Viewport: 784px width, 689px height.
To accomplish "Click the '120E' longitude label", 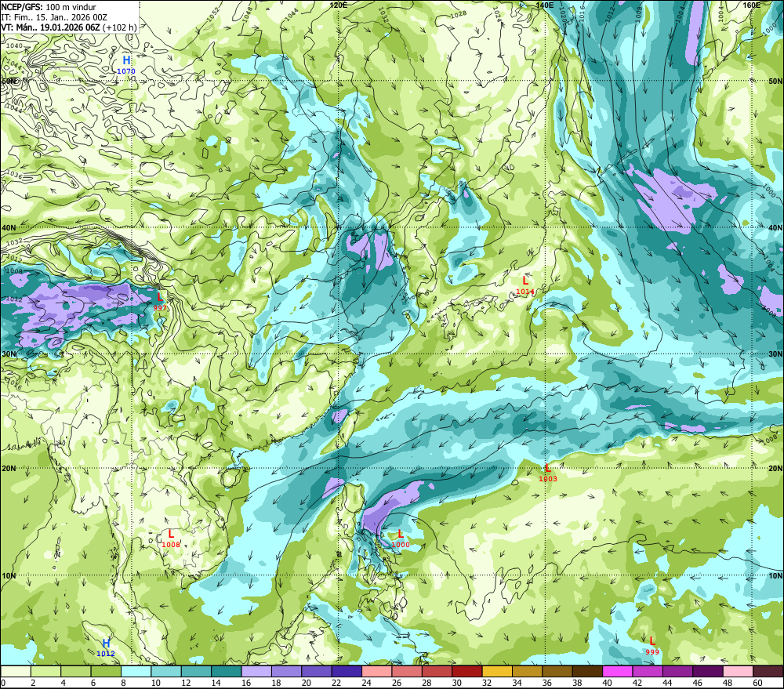I will click(x=339, y=5).
